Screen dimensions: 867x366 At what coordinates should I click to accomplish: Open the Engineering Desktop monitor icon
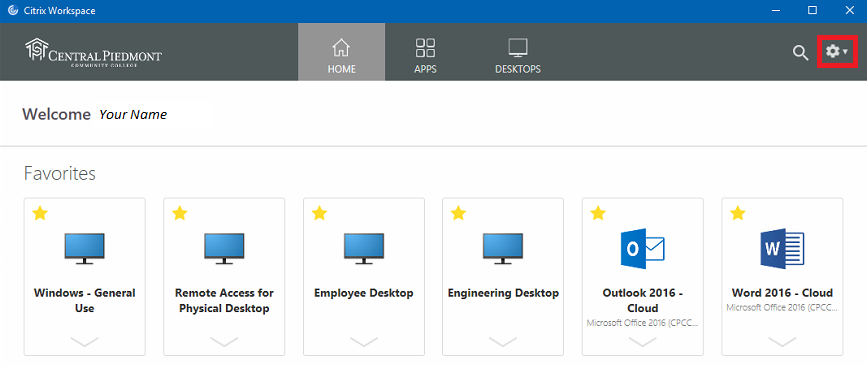coord(503,248)
